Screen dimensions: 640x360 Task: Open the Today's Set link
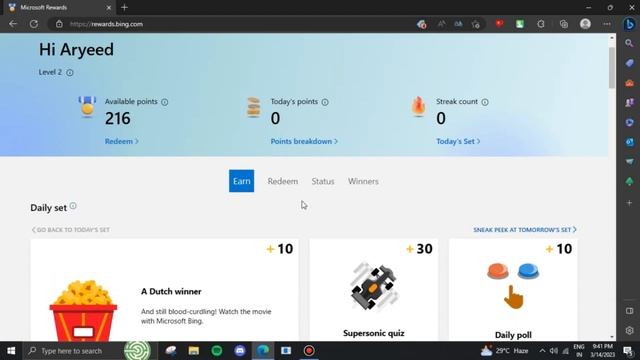(x=458, y=141)
